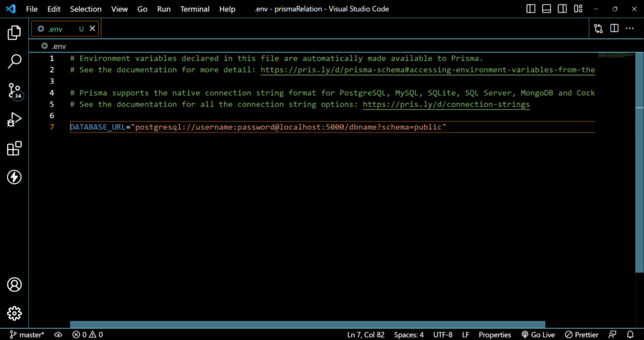Split the editor right

[x=614, y=28]
